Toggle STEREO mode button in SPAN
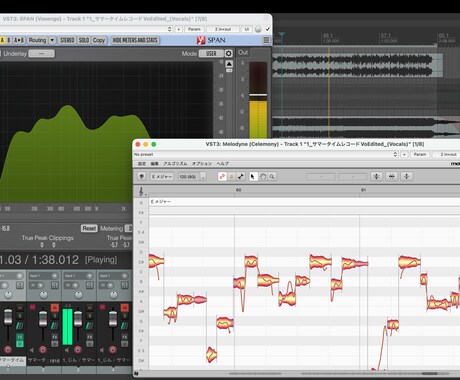Viewport: 460px width, 380px height. [x=67, y=40]
